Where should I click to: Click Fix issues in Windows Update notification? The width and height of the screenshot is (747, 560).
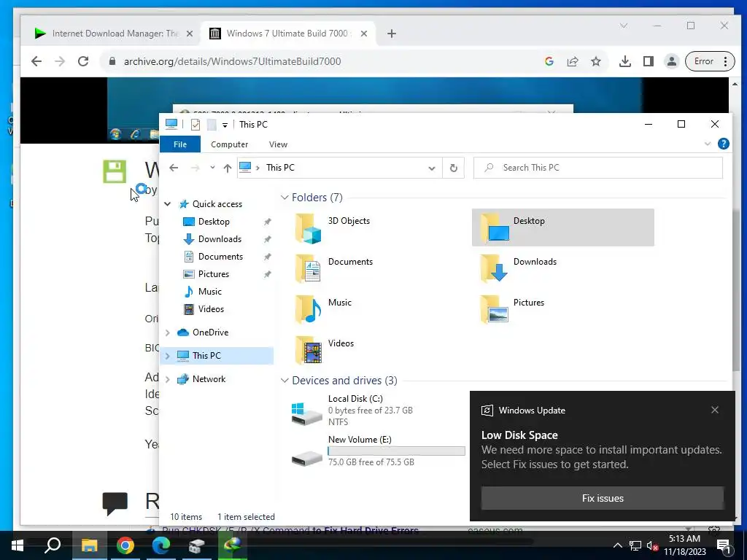602,498
